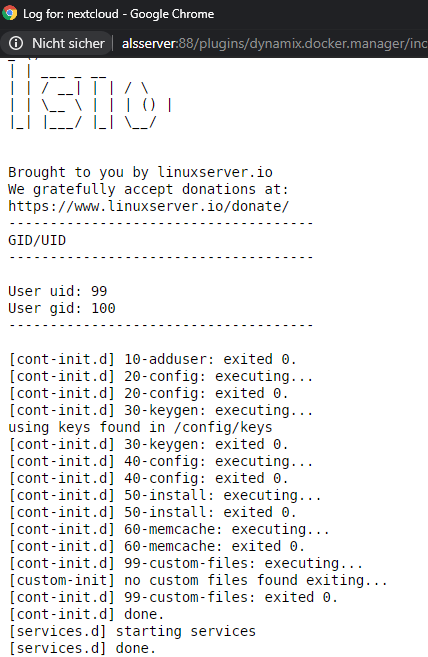This screenshot has height=657, width=428.
Task: Click the 'User uid: 99' line
Action: pyautogui.click(x=57, y=291)
